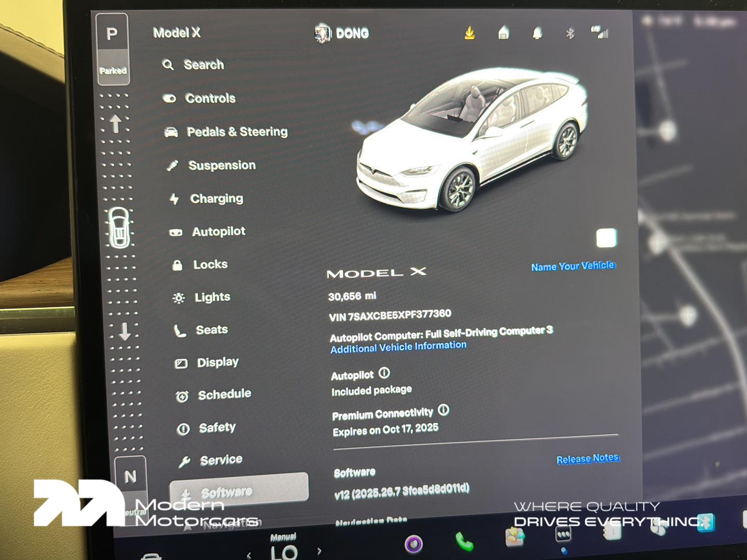This screenshot has width=747, height=560.
Task: Click the Service wrench icon
Action: coord(184,462)
